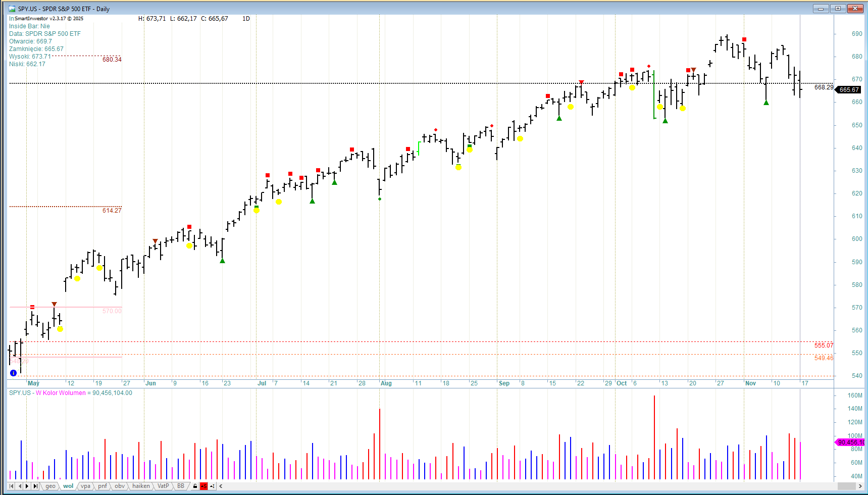Click the 'Wysoki: 673.71' high value

click(30, 57)
